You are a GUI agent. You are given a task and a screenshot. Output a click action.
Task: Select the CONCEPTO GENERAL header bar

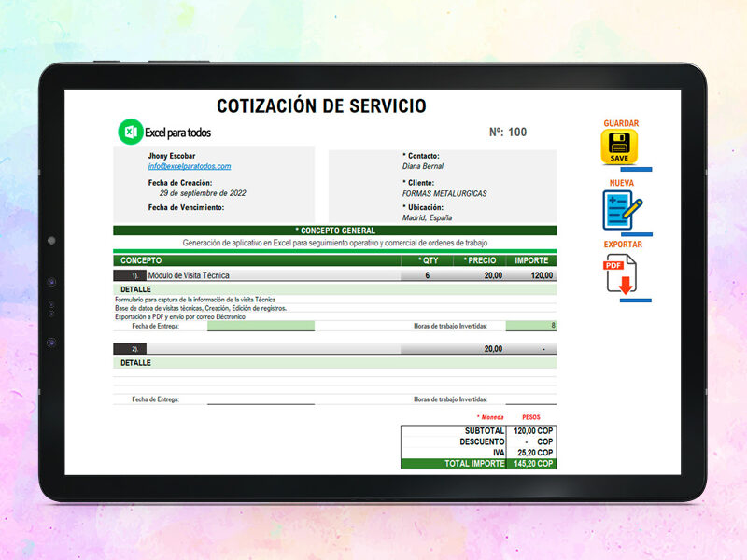pyautogui.click(x=335, y=231)
